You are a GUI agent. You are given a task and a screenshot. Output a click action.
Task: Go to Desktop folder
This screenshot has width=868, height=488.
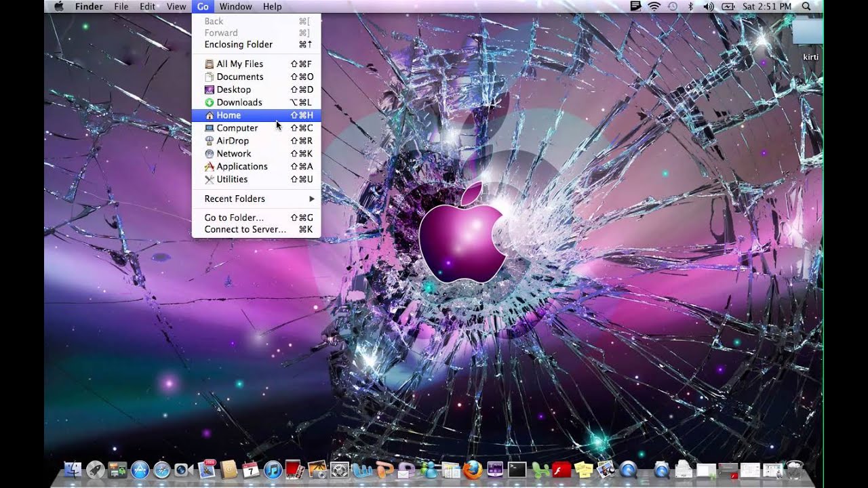tap(256, 89)
